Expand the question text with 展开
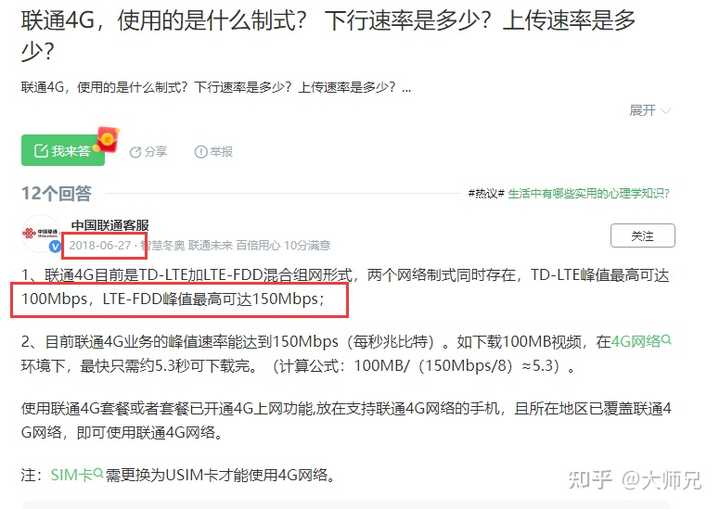This screenshot has width=720, height=509. point(642,110)
